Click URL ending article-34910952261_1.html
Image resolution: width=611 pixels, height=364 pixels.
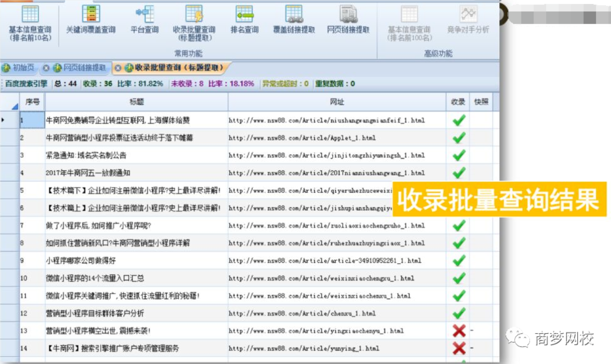(325, 261)
